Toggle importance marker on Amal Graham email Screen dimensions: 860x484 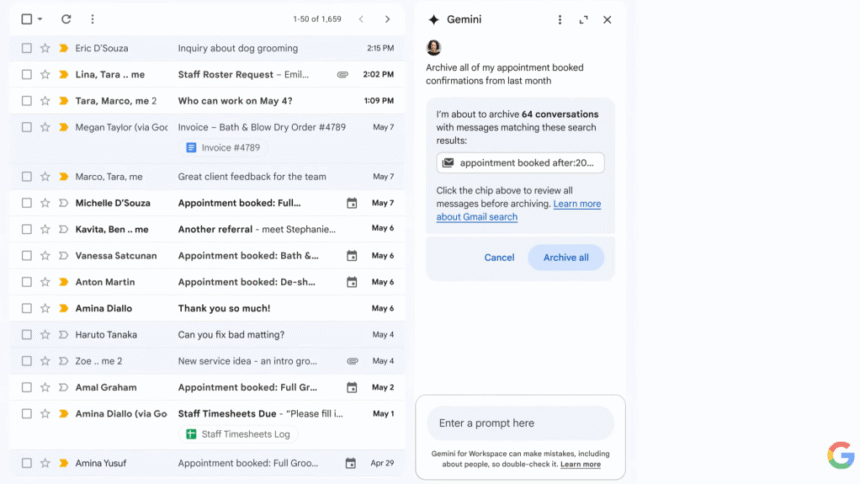64,387
